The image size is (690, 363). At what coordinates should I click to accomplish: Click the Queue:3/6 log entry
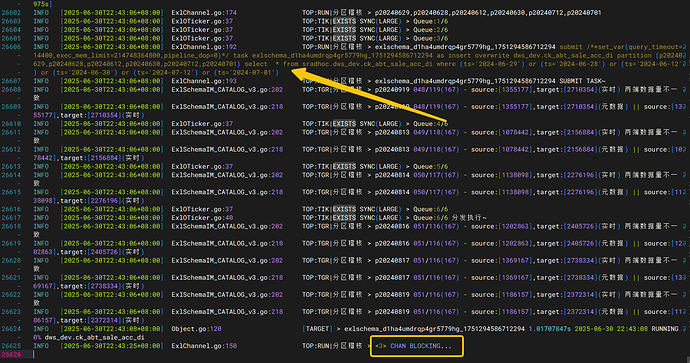click(x=431, y=38)
